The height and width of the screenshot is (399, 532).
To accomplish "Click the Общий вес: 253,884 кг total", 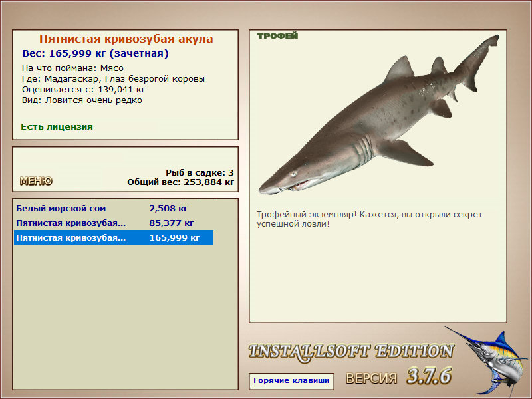I will (x=180, y=182).
